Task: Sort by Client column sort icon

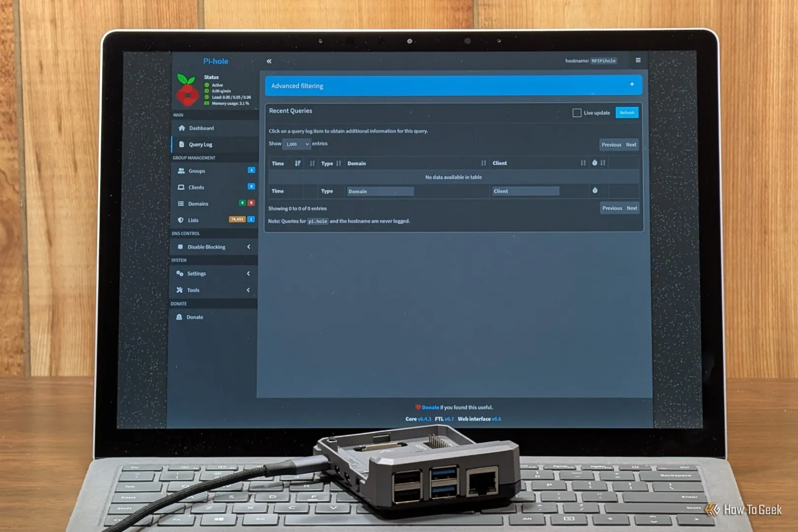Action: [583, 163]
